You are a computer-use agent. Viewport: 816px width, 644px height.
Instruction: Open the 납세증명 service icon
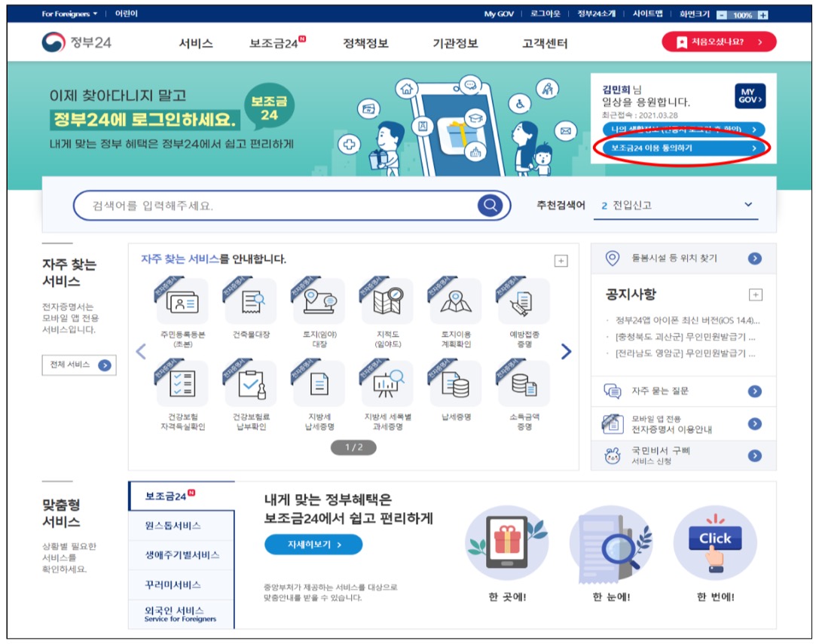click(456, 383)
